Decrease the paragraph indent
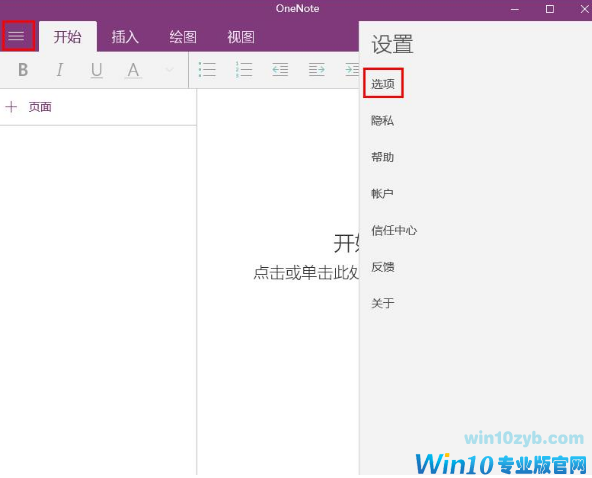 tap(280, 69)
